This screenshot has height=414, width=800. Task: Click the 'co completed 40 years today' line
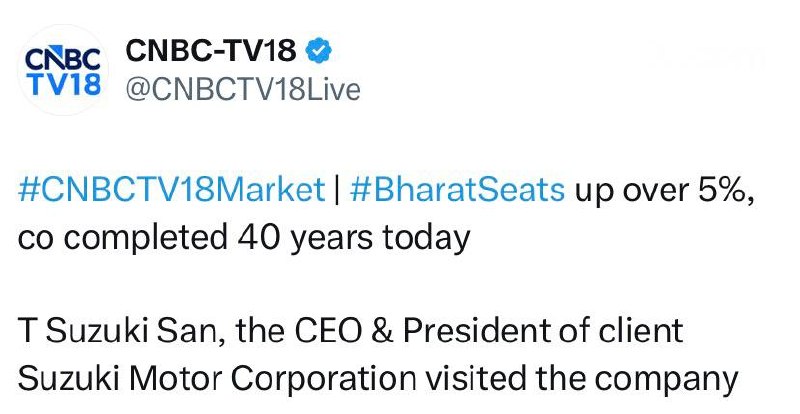point(244,238)
